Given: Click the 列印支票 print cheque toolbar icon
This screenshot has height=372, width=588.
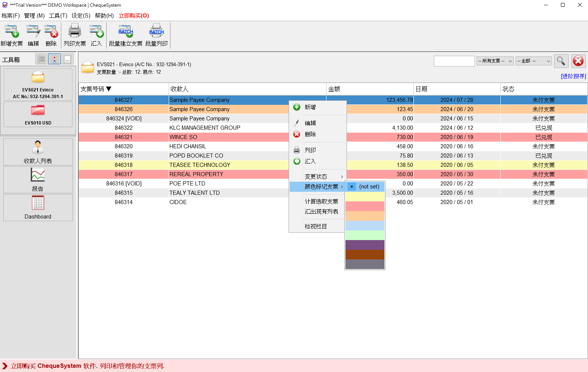Looking at the screenshot, I should point(75,35).
